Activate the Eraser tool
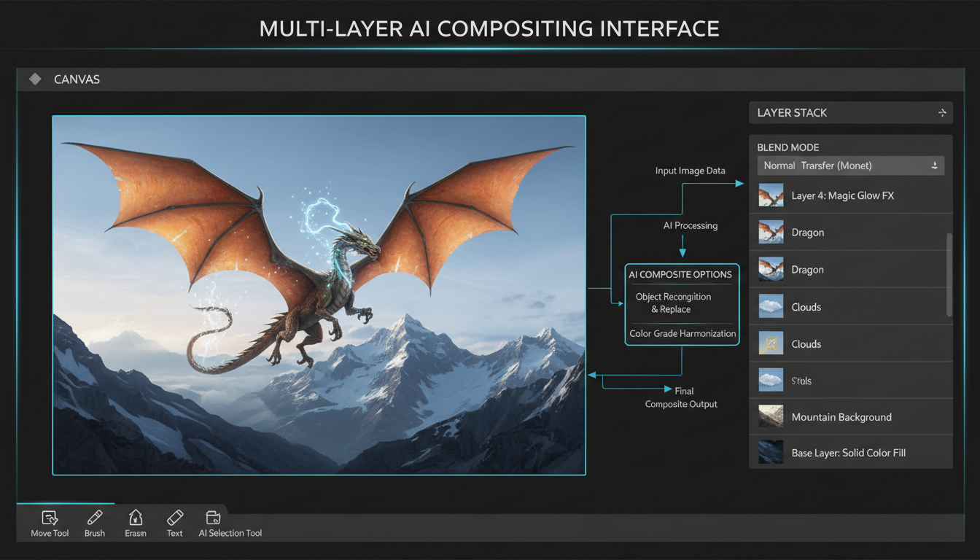This screenshot has width=980, height=560. coord(135,523)
